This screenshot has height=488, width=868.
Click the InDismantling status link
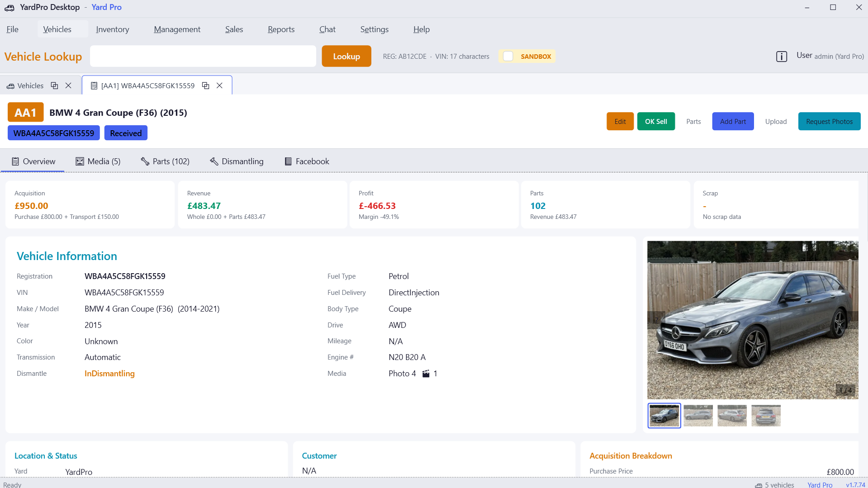pyautogui.click(x=109, y=374)
